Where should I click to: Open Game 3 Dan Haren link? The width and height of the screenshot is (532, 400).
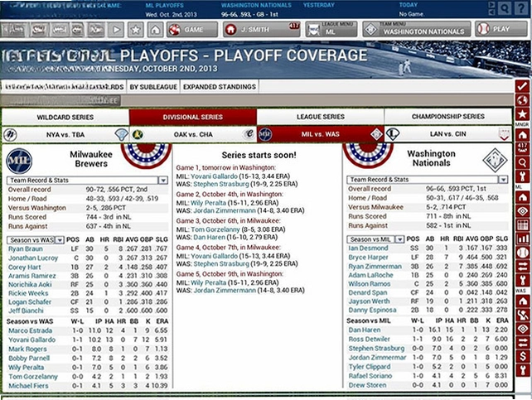[210, 237]
